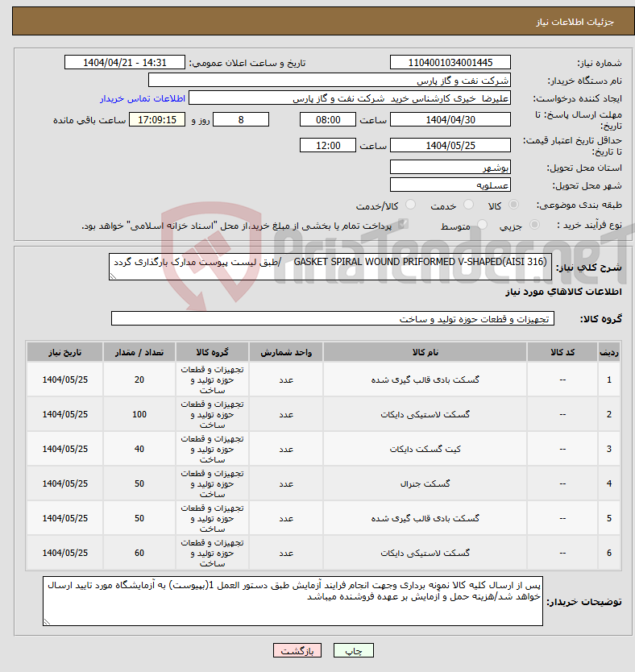Viewport: 635px width, 672px height.
Task: Open the buyer contact information link
Action: pos(143,98)
